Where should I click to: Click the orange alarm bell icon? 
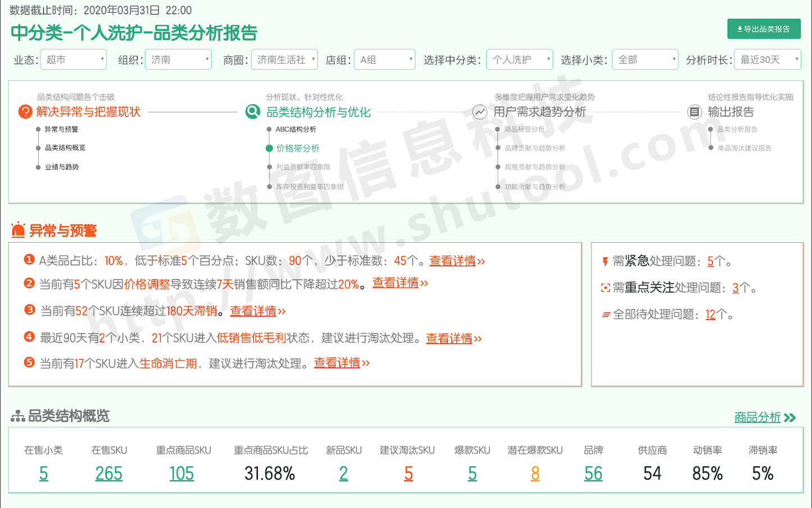pos(18,230)
